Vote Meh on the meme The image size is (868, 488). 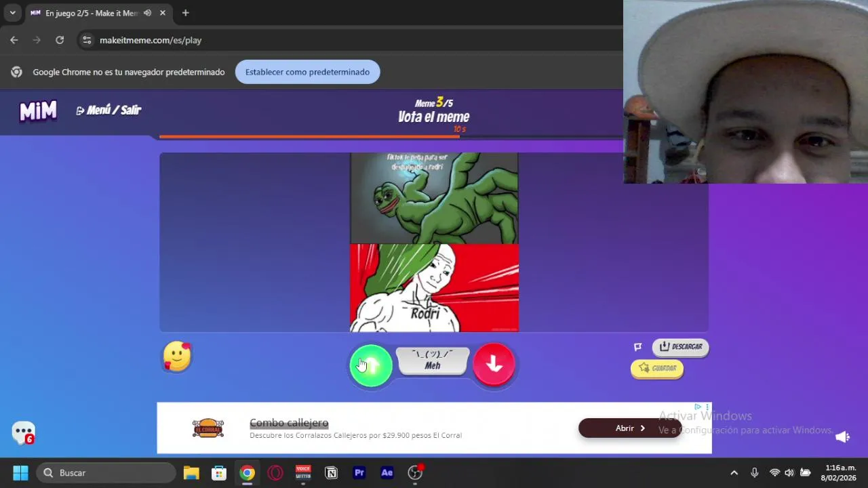pyautogui.click(x=433, y=361)
